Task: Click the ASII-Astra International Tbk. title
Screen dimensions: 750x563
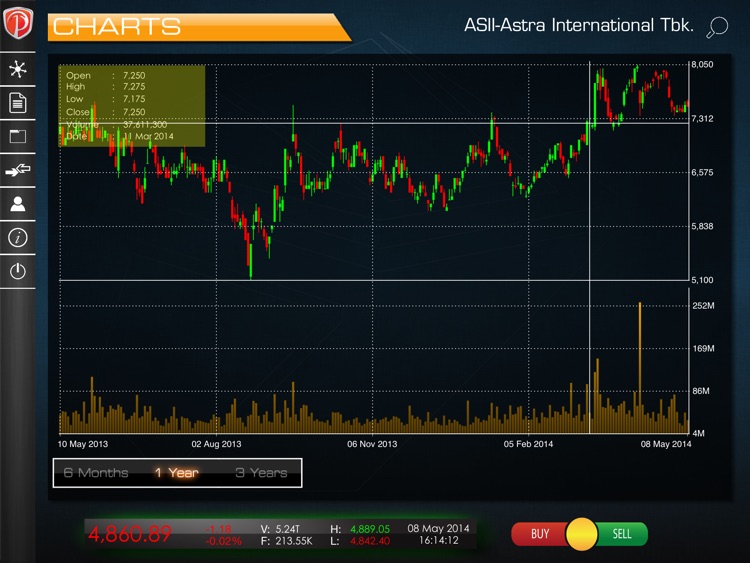Action: pyautogui.click(x=579, y=25)
